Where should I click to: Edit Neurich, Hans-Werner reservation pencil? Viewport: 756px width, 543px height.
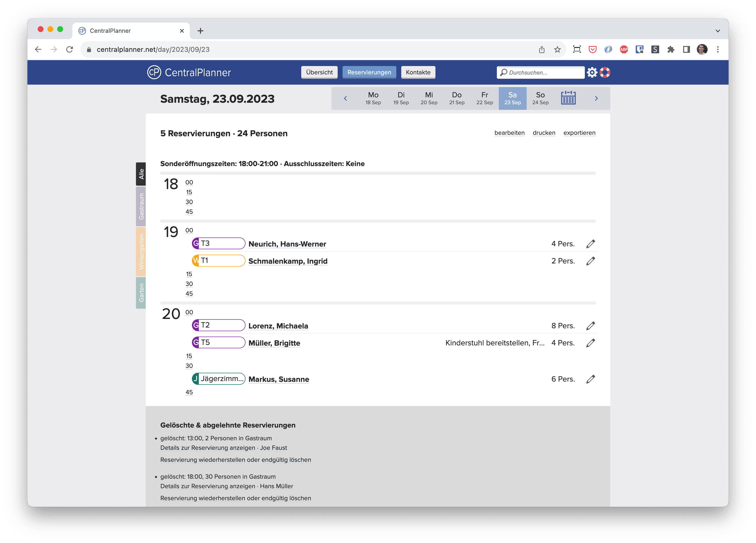tap(590, 244)
